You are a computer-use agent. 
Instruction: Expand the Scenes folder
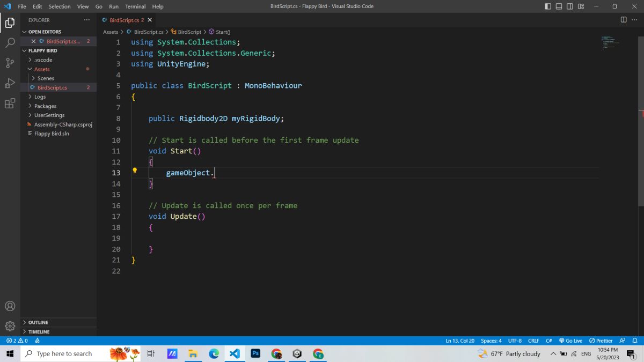tap(58, 78)
